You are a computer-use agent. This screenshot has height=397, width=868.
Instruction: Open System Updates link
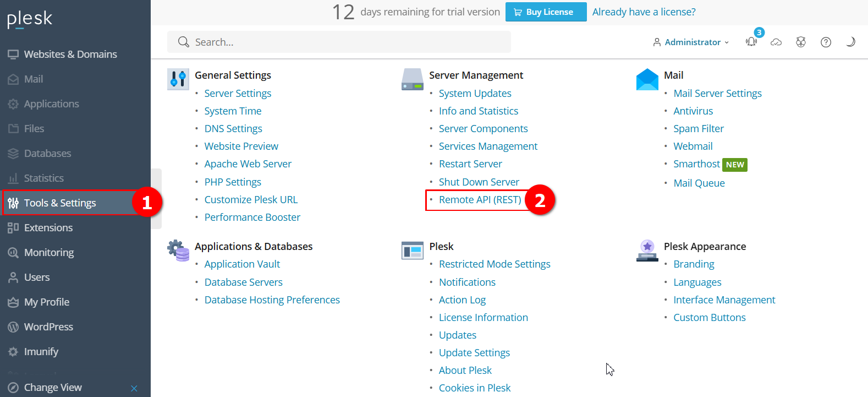[x=475, y=93]
